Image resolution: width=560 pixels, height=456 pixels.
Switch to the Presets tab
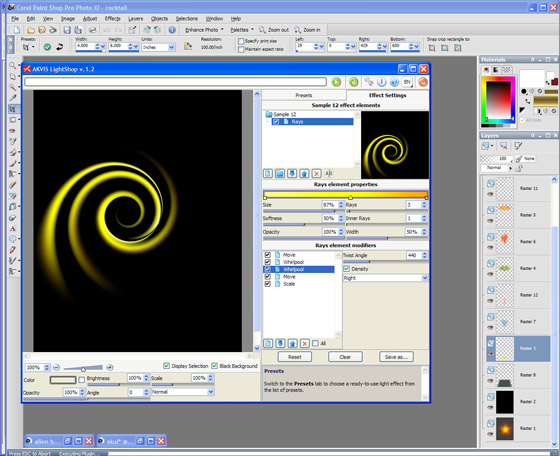tap(304, 95)
